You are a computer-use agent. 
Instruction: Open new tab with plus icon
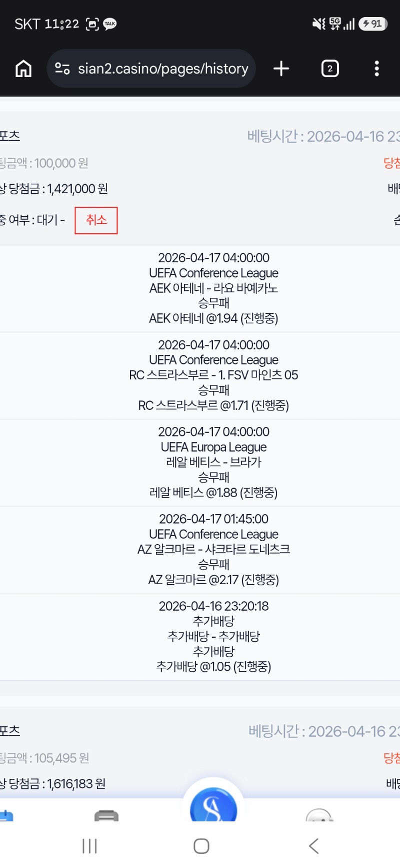pyautogui.click(x=281, y=69)
